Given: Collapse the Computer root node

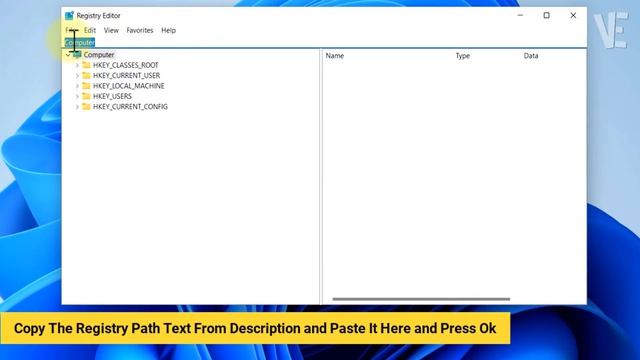Looking at the screenshot, I should coord(68,55).
